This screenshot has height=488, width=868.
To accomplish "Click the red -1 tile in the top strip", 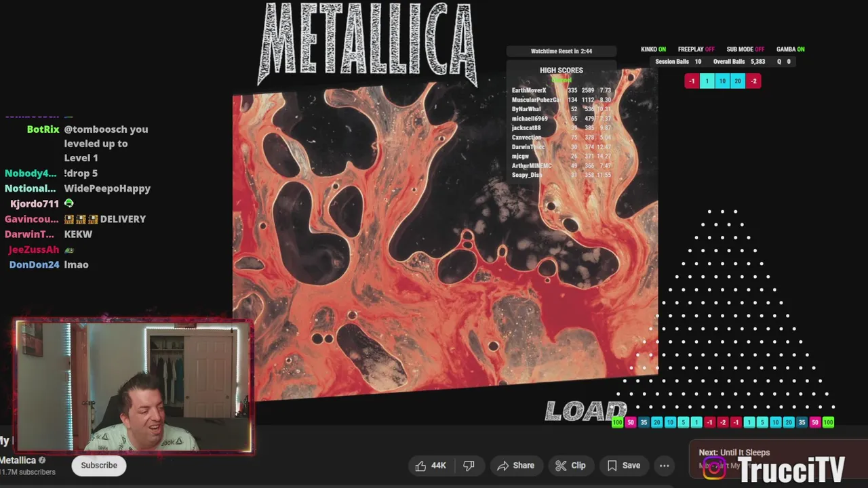I will (692, 81).
